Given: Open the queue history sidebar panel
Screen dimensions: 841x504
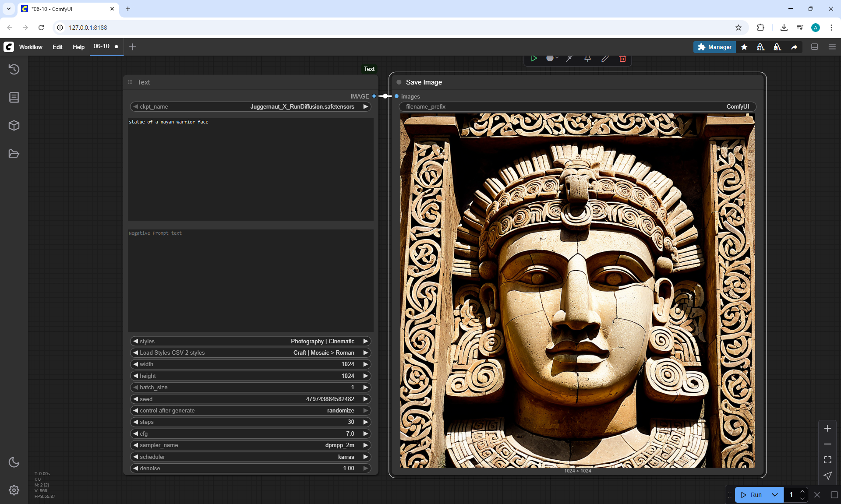Looking at the screenshot, I should pyautogui.click(x=14, y=69).
